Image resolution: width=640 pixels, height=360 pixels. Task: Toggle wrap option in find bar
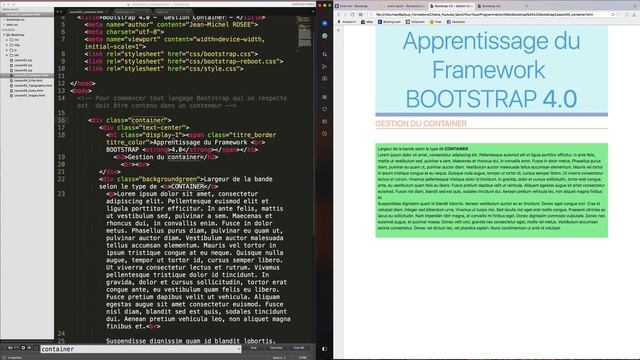coord(23,348)
